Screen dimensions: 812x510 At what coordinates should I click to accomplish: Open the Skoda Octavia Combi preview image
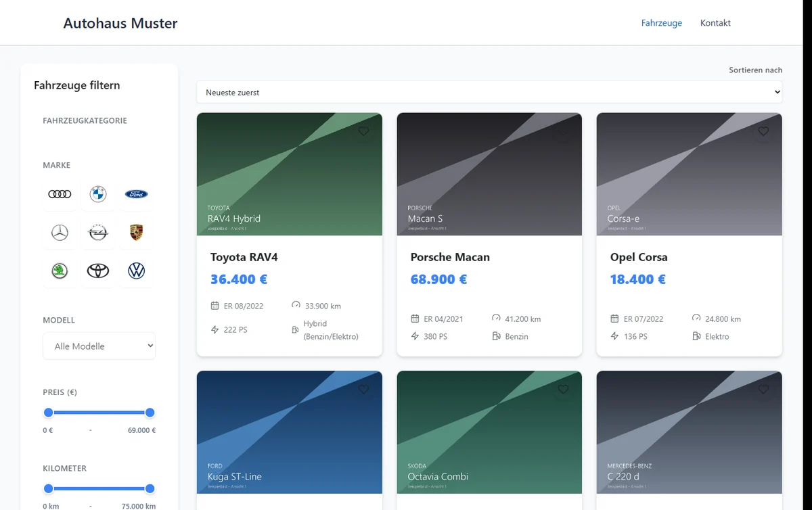(x=489, y=432)
